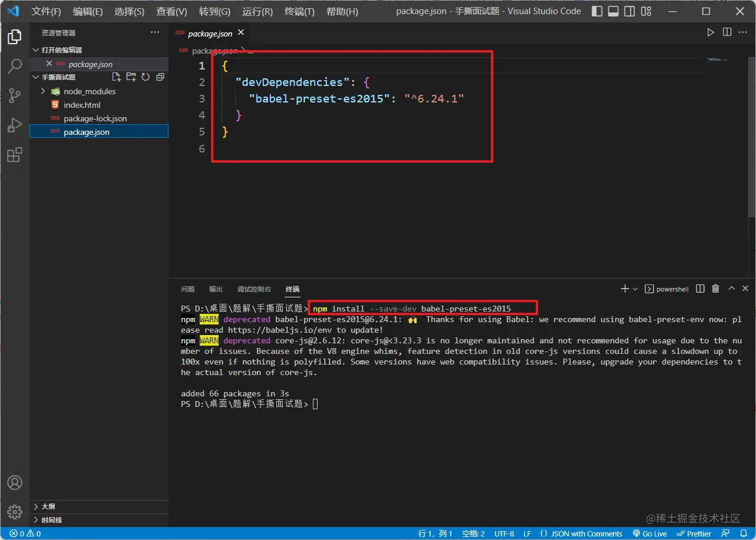Open the Manage gear icon
The width and height of the screenshot is (756, 540).
pyautogui.click(x=15, y=511)
